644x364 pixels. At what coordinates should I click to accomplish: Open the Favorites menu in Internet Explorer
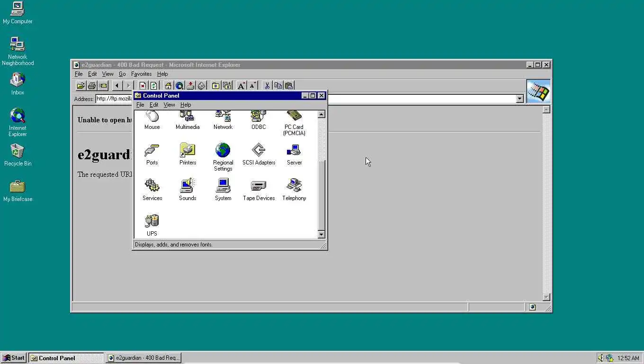click(x=141, y=74)
